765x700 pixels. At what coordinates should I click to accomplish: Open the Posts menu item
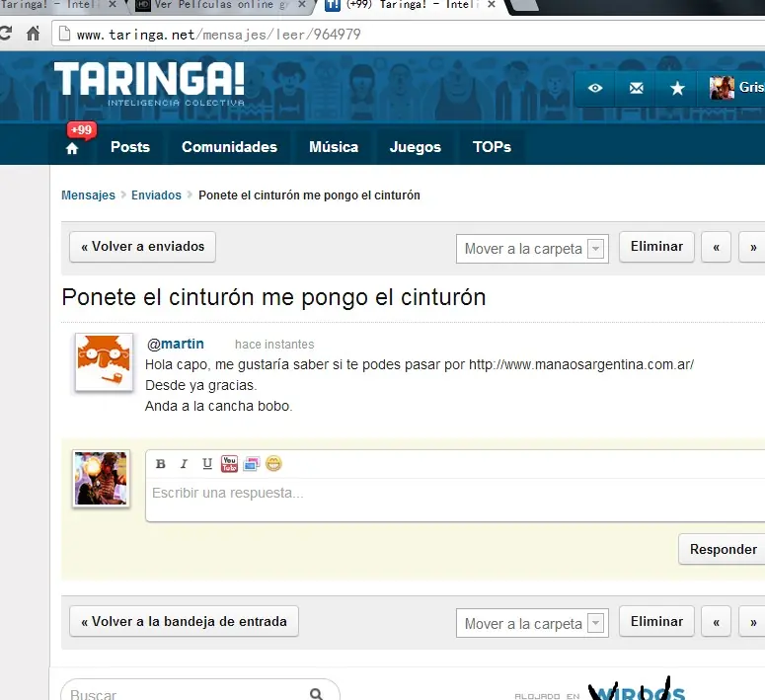(130, 147)
